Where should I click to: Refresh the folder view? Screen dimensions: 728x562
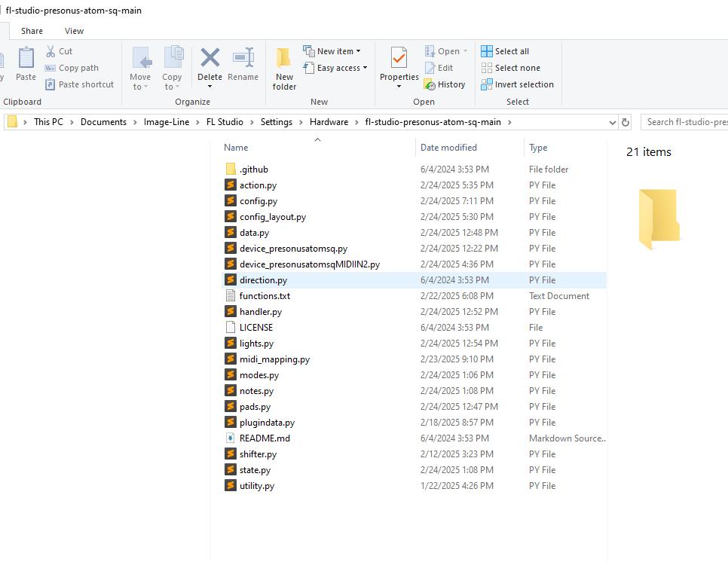626,122
